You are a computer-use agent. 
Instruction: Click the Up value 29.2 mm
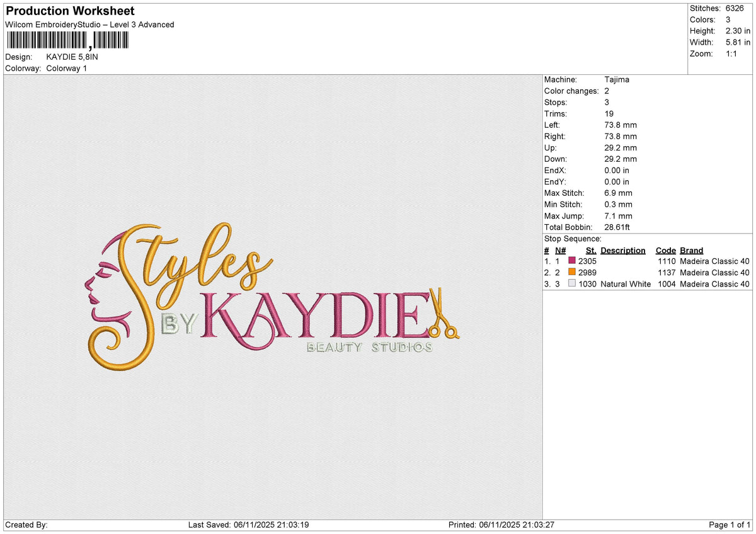621,147
